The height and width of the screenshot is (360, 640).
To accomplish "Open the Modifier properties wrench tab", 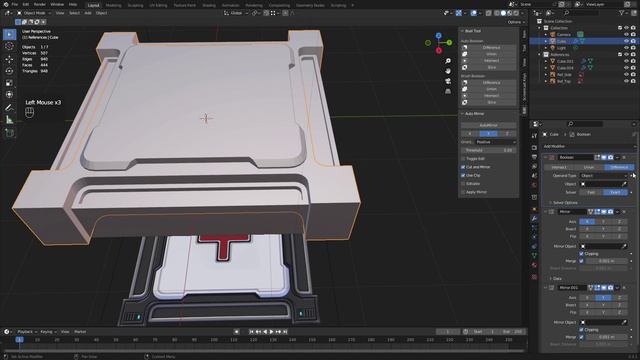I will tap(534, 218).
